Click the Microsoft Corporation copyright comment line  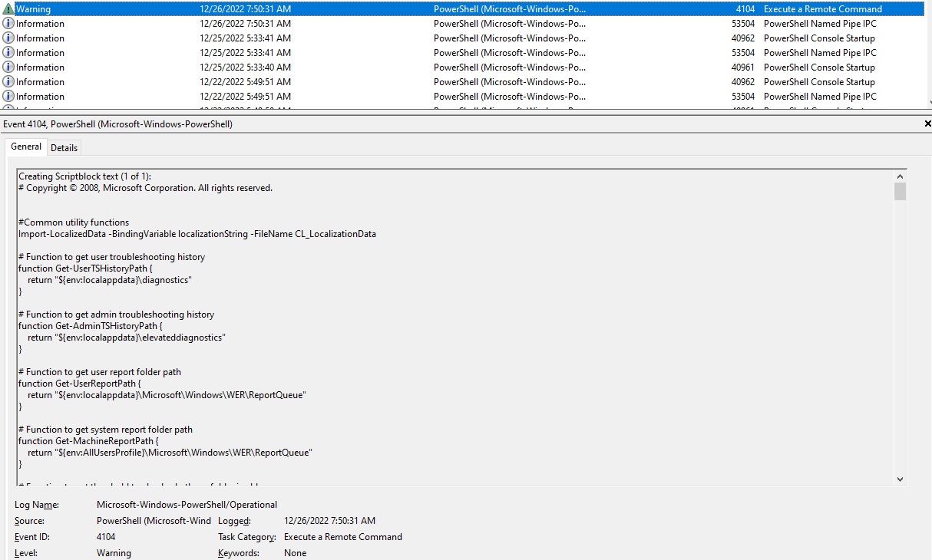coord(145,188)
